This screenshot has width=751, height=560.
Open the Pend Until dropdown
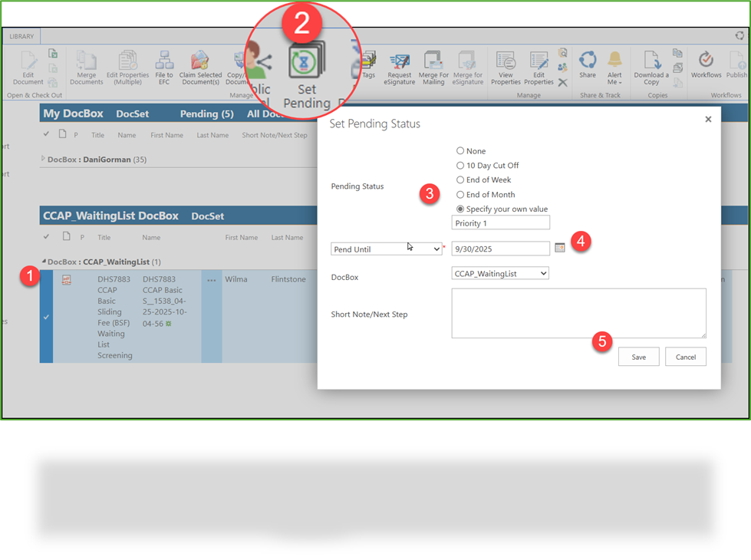(x=387, y=249)
